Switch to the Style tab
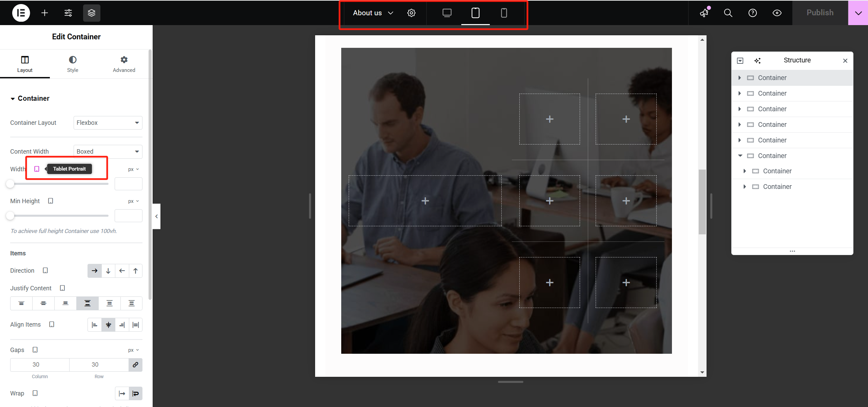Screen dimensions: 868x407 pyautogui.click(x=73, y=64)
